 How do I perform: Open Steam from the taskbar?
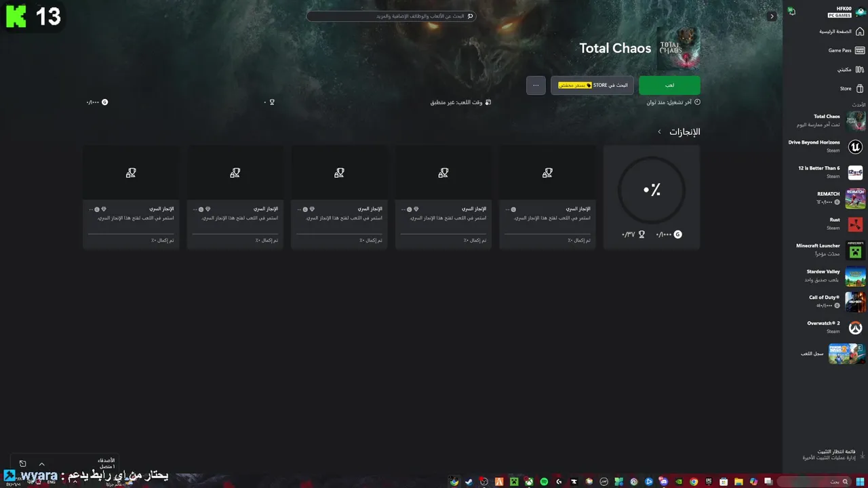(x=469, y=481)
